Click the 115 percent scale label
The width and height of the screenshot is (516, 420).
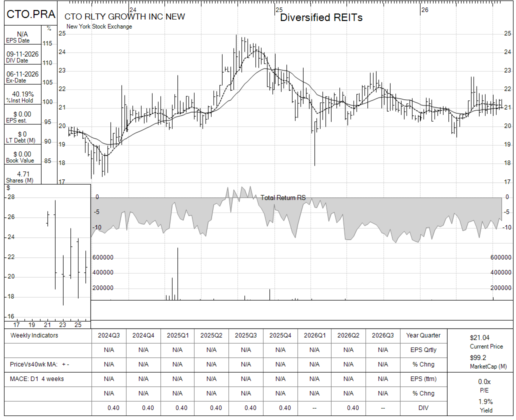pyautogui.click(x=47, y=43)
